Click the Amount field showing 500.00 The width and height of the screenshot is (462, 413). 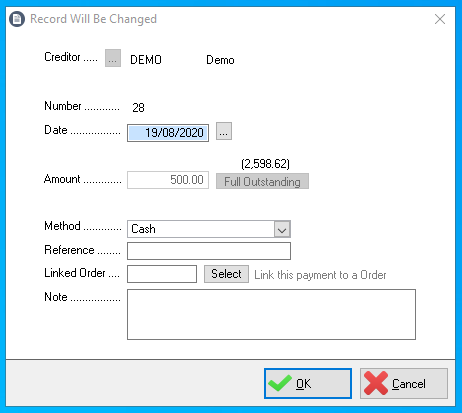point(168,180)
